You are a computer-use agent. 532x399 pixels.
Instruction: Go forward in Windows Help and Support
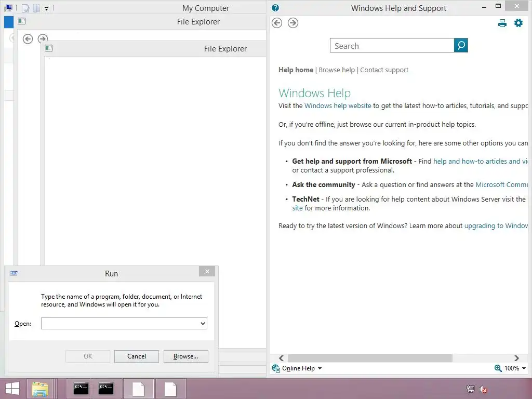(293, 23)
